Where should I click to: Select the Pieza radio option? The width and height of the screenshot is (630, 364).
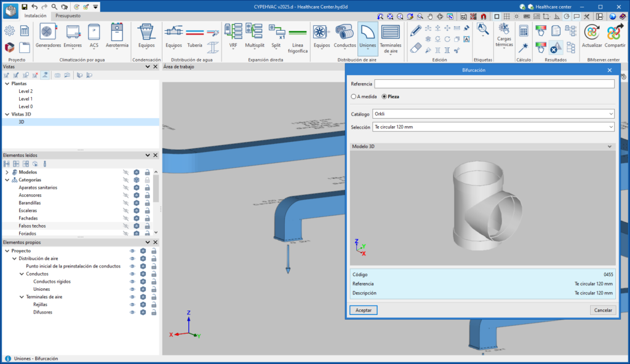(385, 97)
